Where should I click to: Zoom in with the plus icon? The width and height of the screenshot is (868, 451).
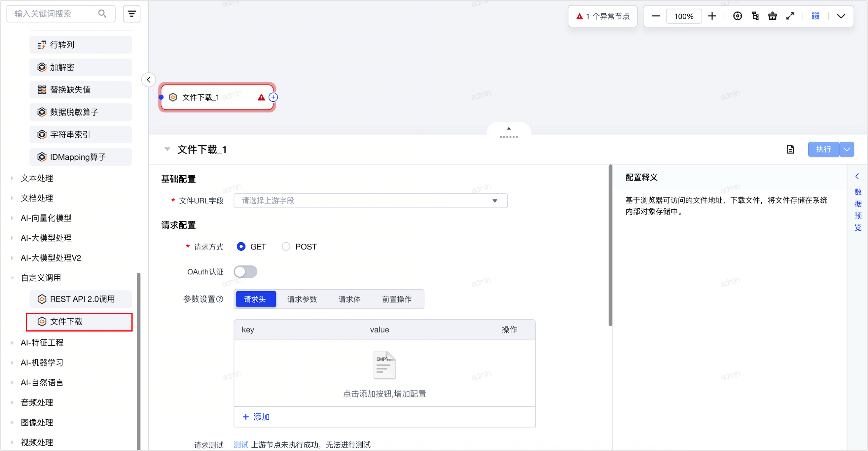(712, 16)
